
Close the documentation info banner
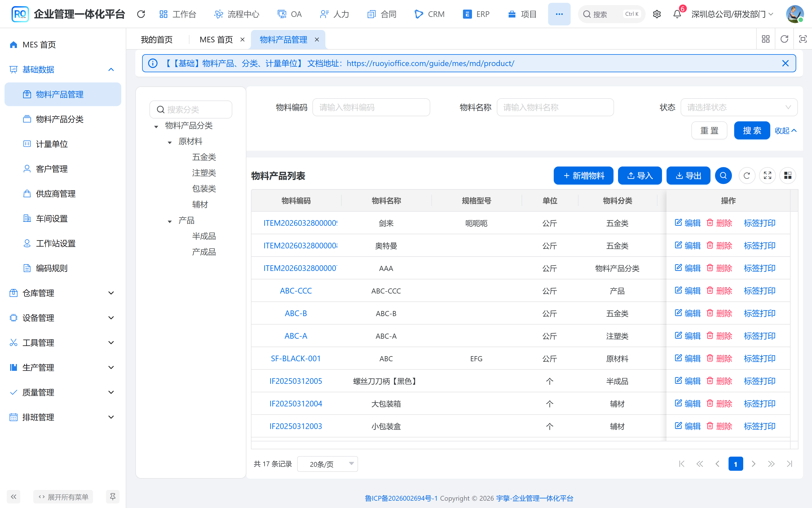pos(785,63)
